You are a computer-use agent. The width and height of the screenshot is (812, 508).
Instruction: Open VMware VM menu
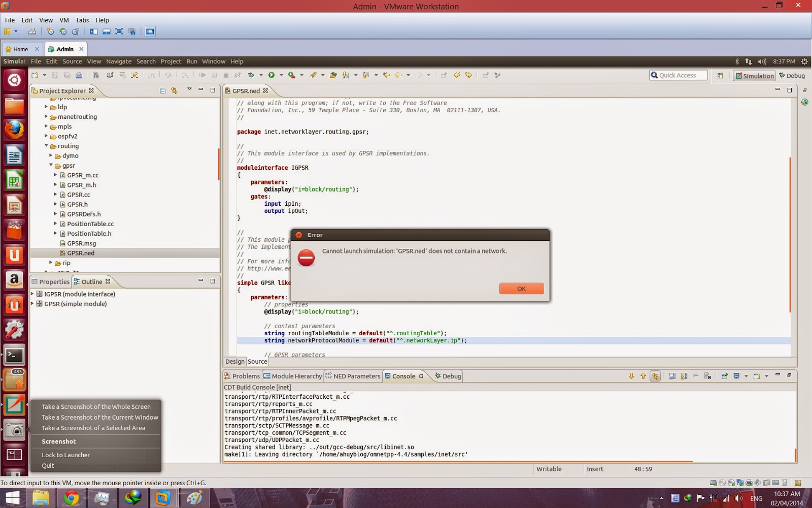click(x=64, y=20)
